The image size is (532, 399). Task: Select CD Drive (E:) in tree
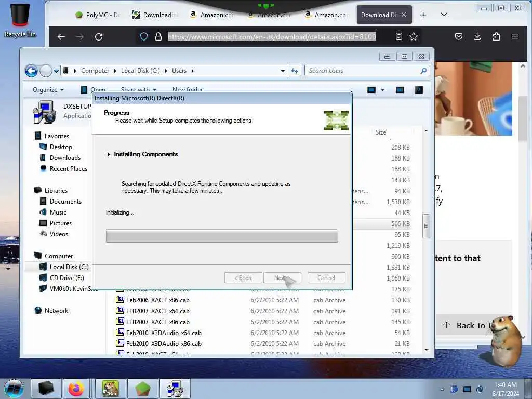click(66, 277)
